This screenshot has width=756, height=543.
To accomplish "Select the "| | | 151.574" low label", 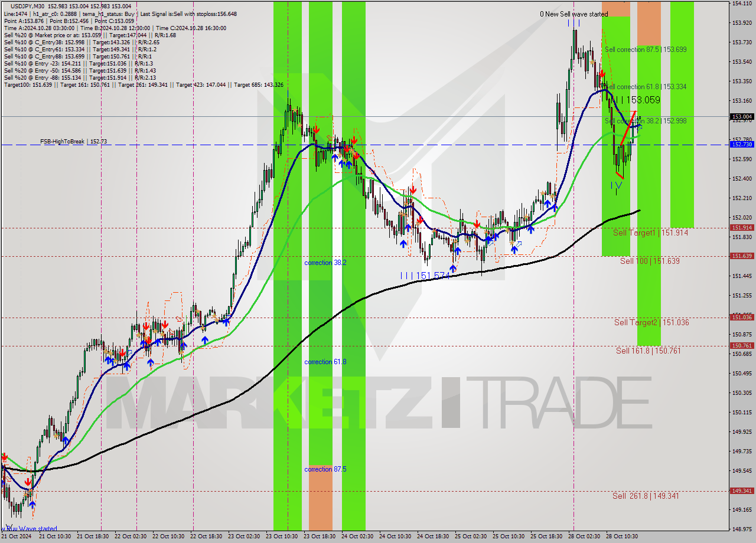I will click(425, 276).
